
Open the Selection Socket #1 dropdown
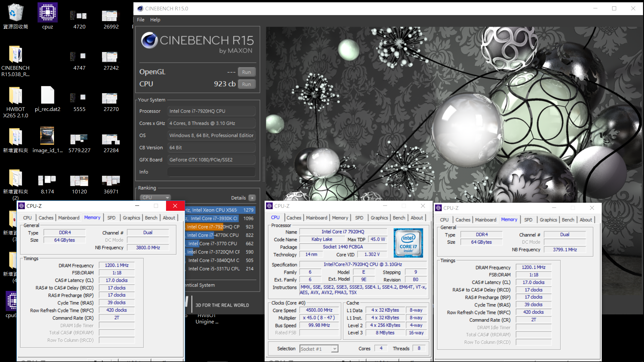tap(319, 349)
